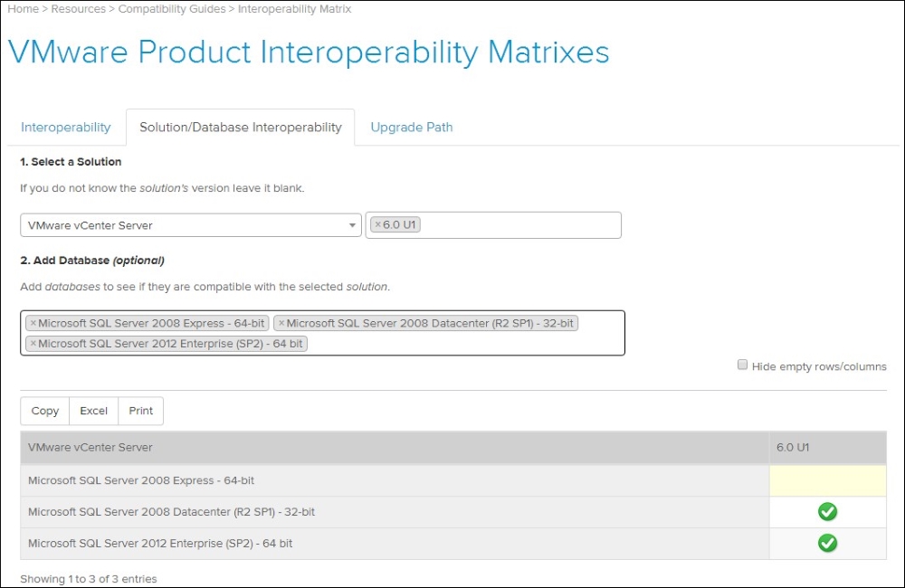Click the '2. Add Database (optional)' heading
The image size is (905, 588).
[x=92, y=261]
